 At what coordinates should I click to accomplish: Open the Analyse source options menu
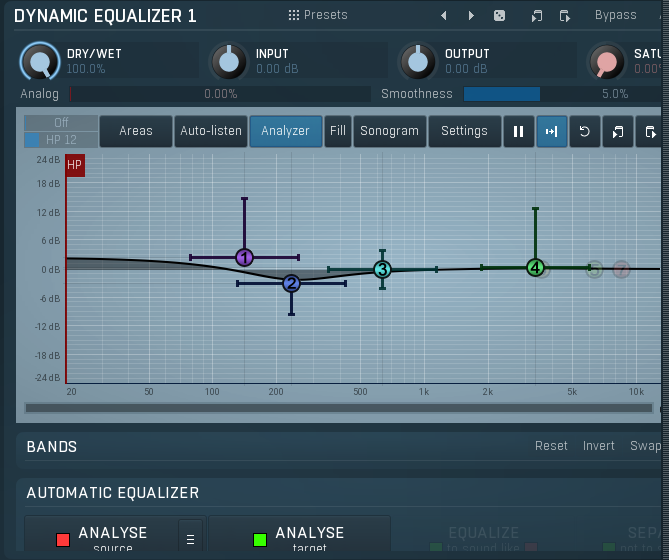tap(190, 539)
